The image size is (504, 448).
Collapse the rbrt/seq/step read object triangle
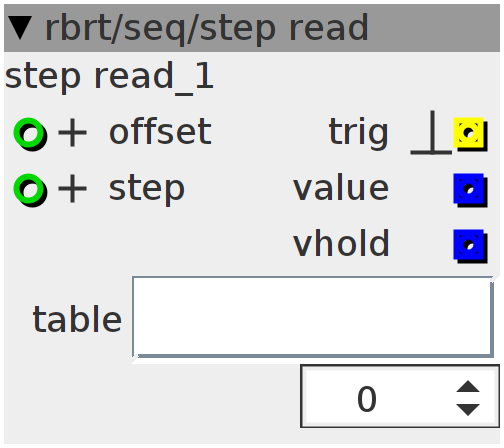20,28
